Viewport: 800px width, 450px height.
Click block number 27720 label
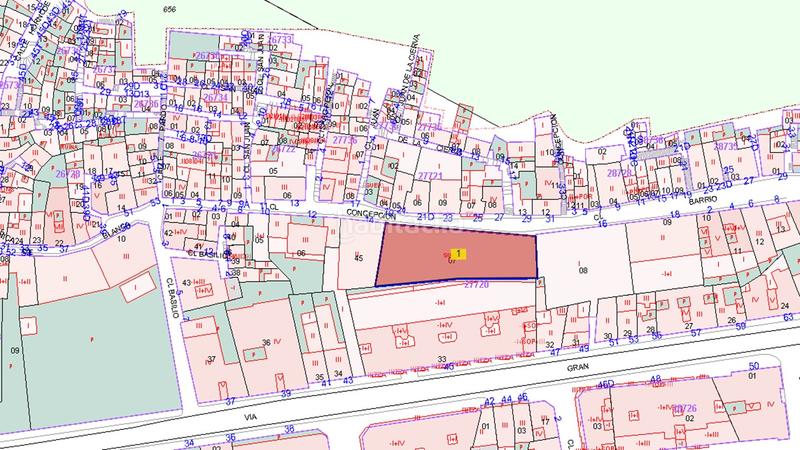point(476,285)
